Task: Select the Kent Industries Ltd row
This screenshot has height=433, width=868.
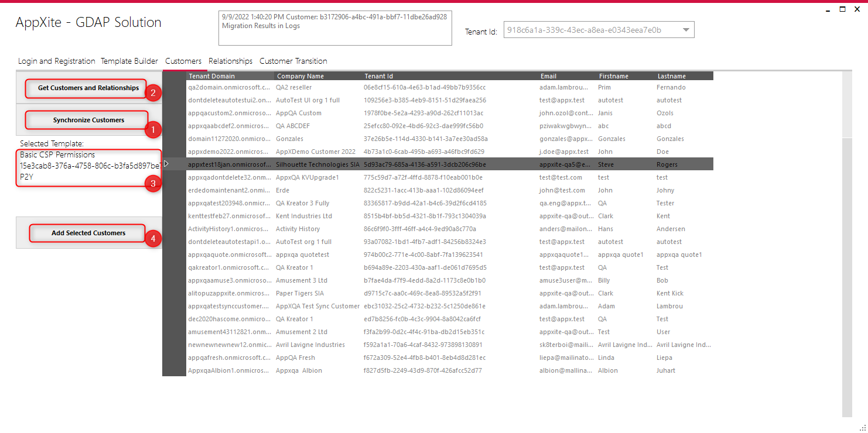Action: click(450, 216)
